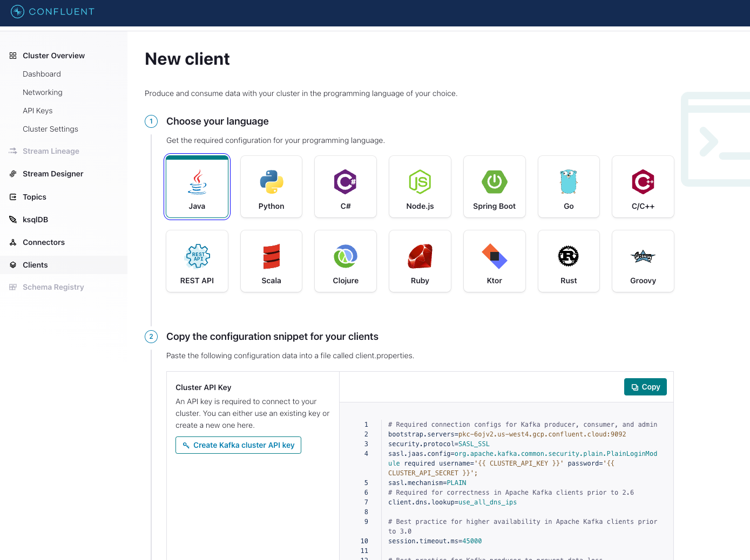Choose the Scala language tile
Screen dimensions: 750x560
tap(271, 261)
